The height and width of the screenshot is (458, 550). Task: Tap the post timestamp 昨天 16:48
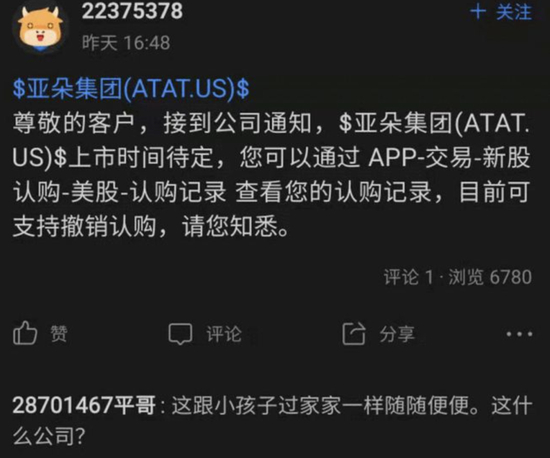tap(126, 43)
